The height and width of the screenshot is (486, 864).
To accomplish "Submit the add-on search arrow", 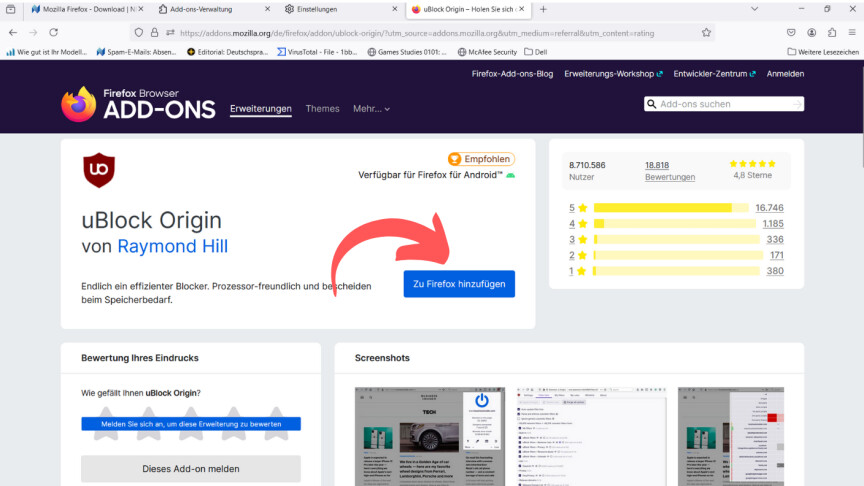I will click(797, 104).
